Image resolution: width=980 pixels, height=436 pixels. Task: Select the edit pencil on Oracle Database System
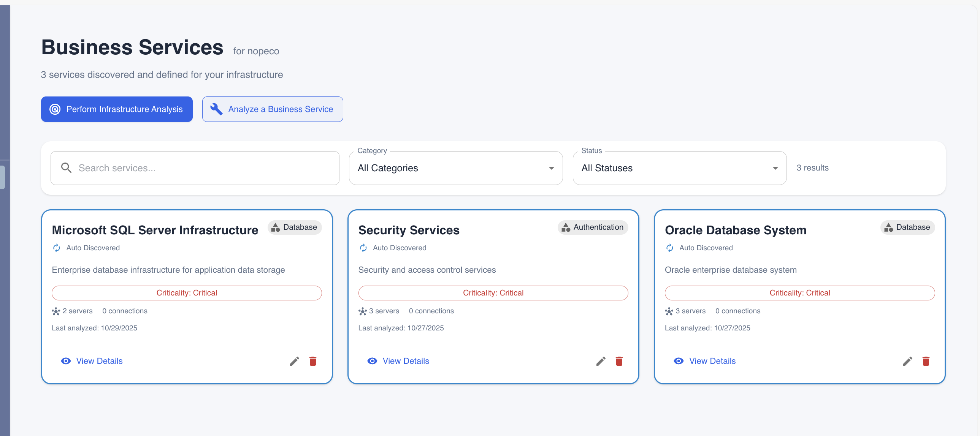[908, 361]
